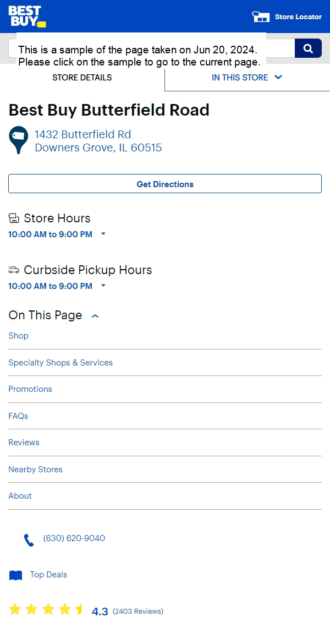Screen dimensions: 330x644
Task: Click the Store Hours storefront icon
Action: click(x=14, y=217)
